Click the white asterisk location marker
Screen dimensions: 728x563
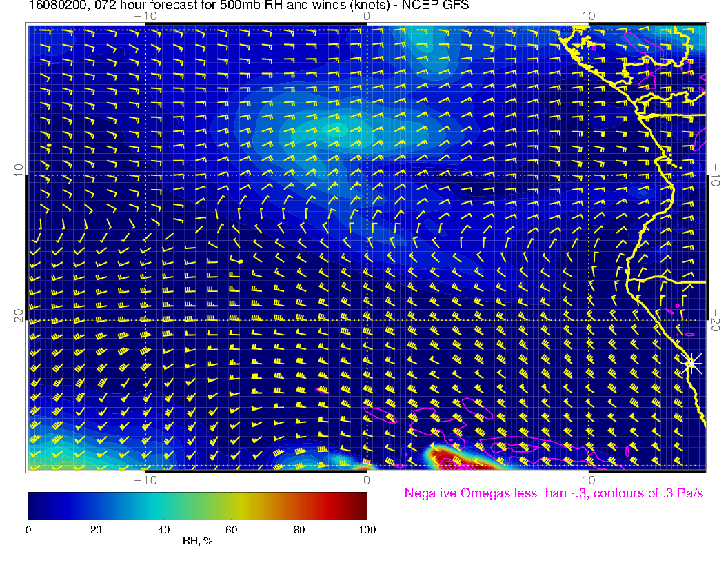click(691, 362)
